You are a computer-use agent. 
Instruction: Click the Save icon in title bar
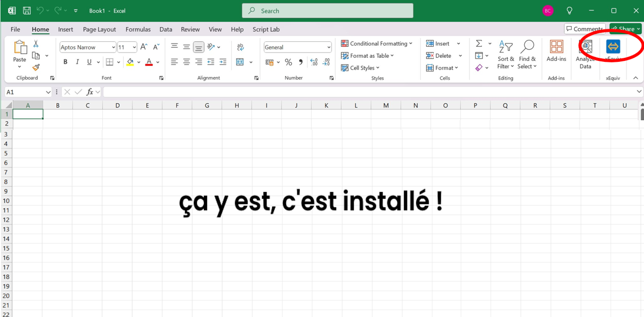[x=27, y=11]
